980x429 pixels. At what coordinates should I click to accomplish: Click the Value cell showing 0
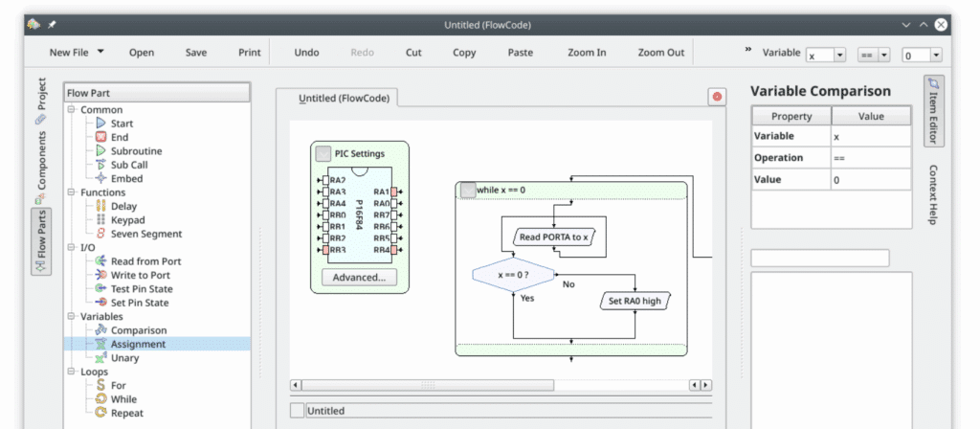click(x=869, y=180)
